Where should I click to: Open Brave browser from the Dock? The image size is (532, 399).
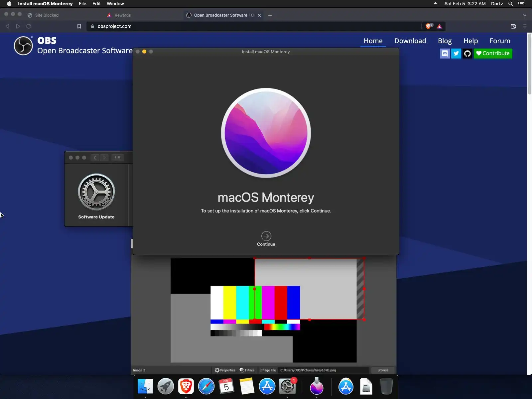pos(186,386)
